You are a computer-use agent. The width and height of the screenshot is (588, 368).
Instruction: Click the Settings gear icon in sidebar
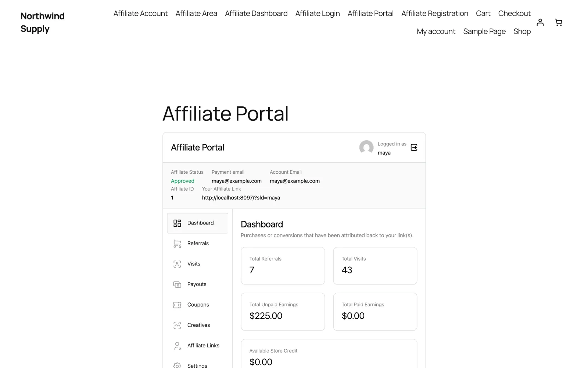pos(177,365)
